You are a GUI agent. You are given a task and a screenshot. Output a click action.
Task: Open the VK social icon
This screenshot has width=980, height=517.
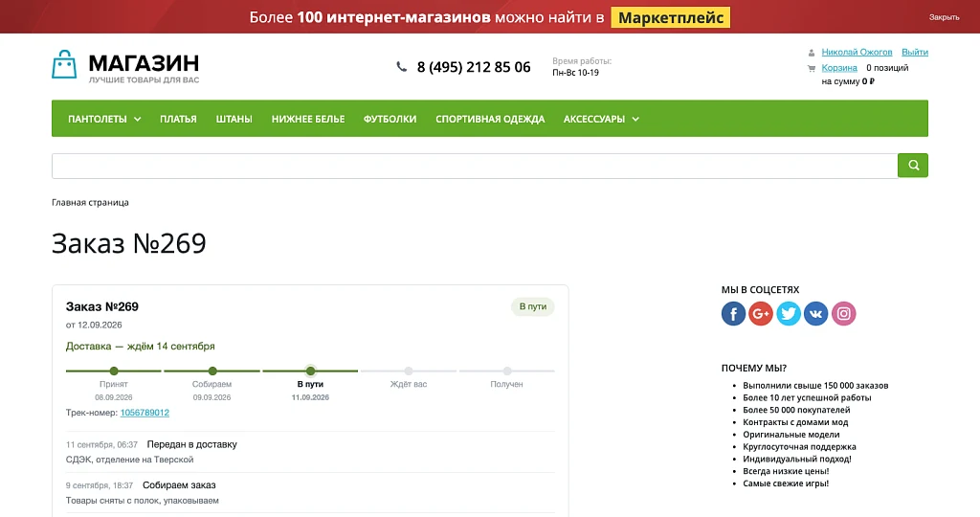click(815, 314)
